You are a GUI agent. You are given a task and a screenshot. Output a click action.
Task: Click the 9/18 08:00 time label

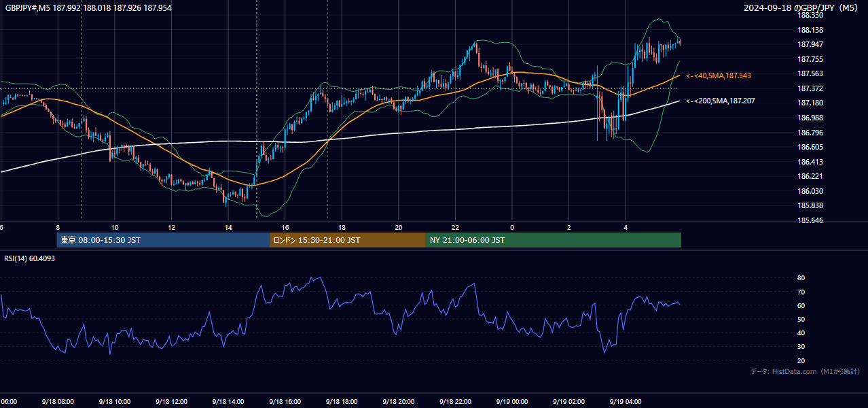[x=58, y=402]
